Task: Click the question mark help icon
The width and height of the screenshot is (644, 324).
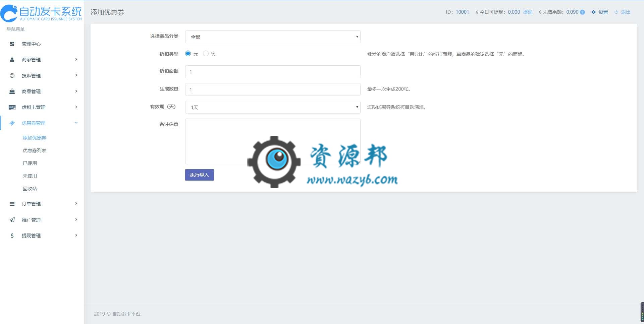Action: tap(582, 12)
